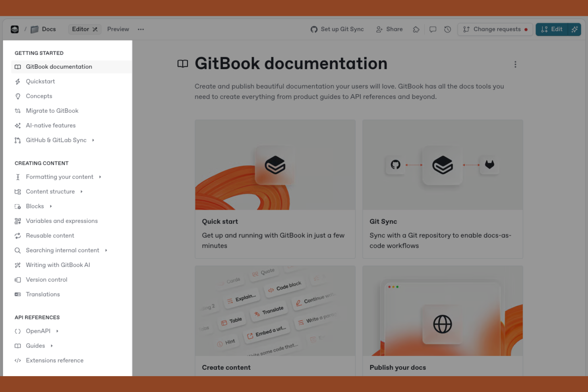Open the header more options ellipsis menu
The image size is (588, 392).
pos(141,29)
